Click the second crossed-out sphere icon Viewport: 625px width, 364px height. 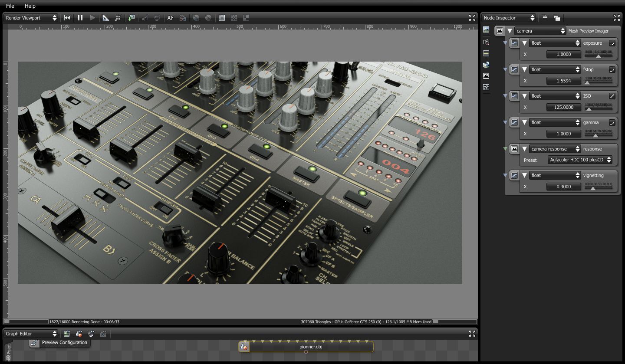208,18
